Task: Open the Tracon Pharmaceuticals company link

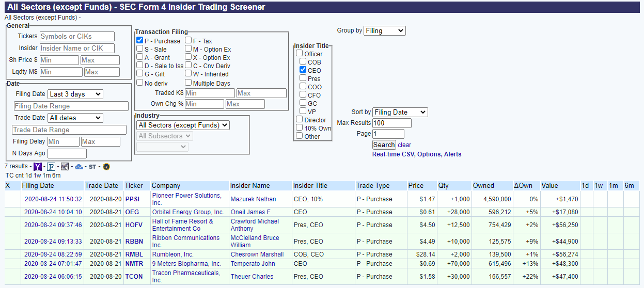Action: click(186, 276)
